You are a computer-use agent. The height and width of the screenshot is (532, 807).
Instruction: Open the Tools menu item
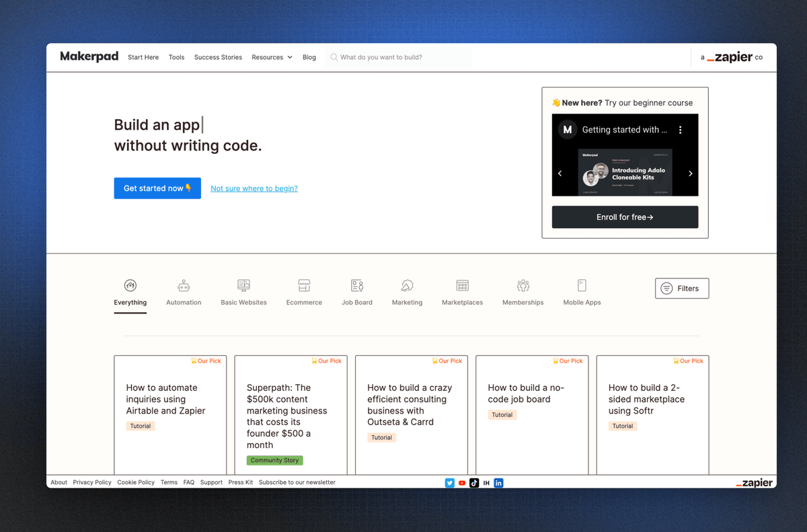[x=176, y=57]
